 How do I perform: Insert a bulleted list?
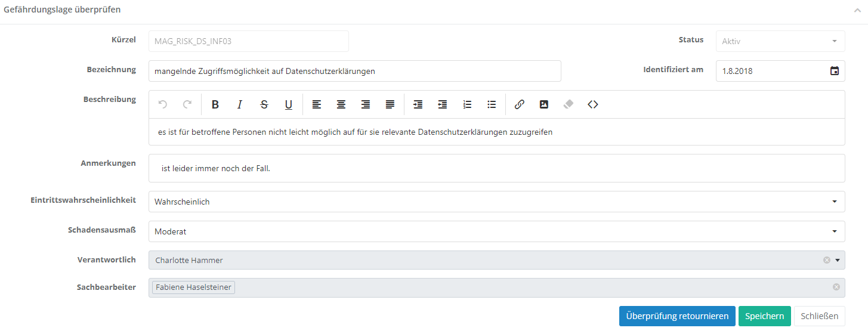pyautogui.click(x=492, y=104)
